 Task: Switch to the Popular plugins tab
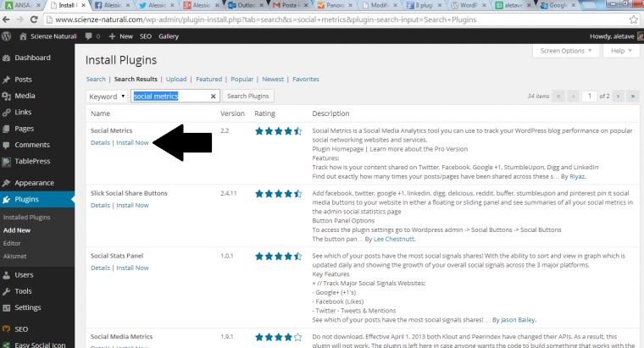click(x=242, y=79)
